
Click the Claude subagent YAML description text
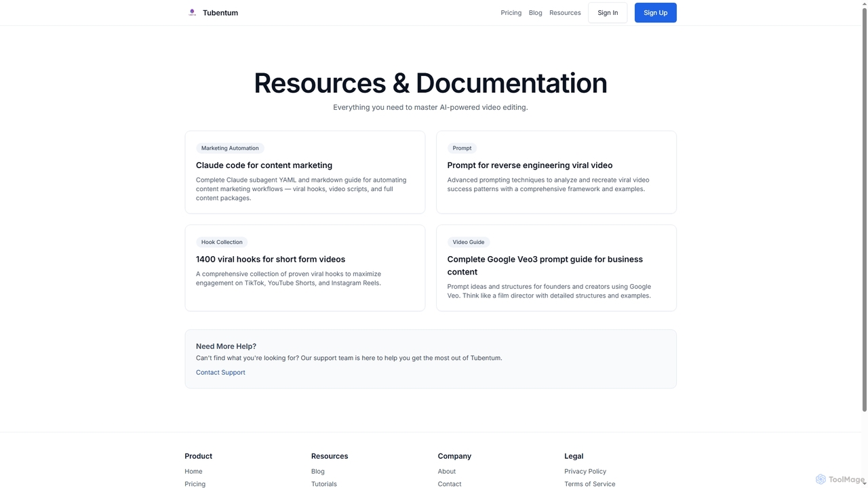(302, 189)
